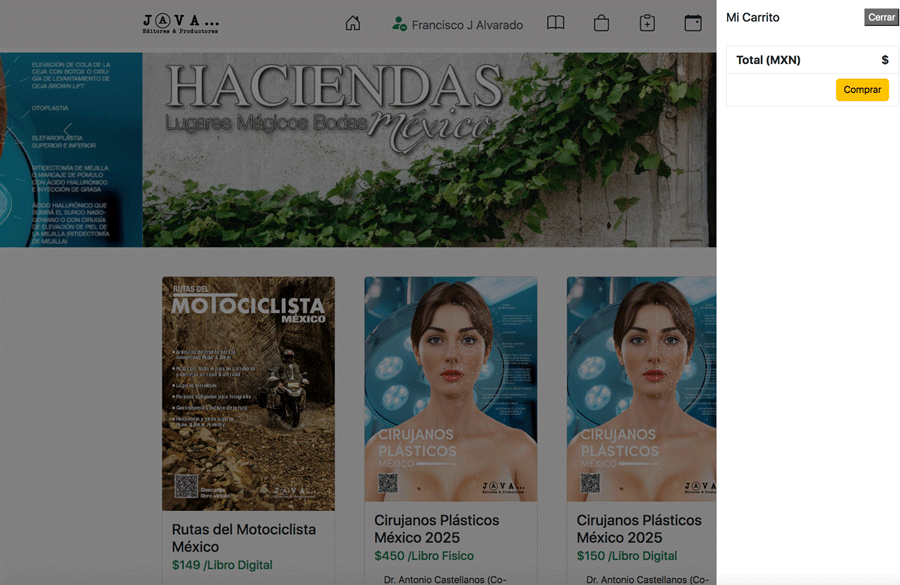Click the calendar icon in navbar

point(693,23)
